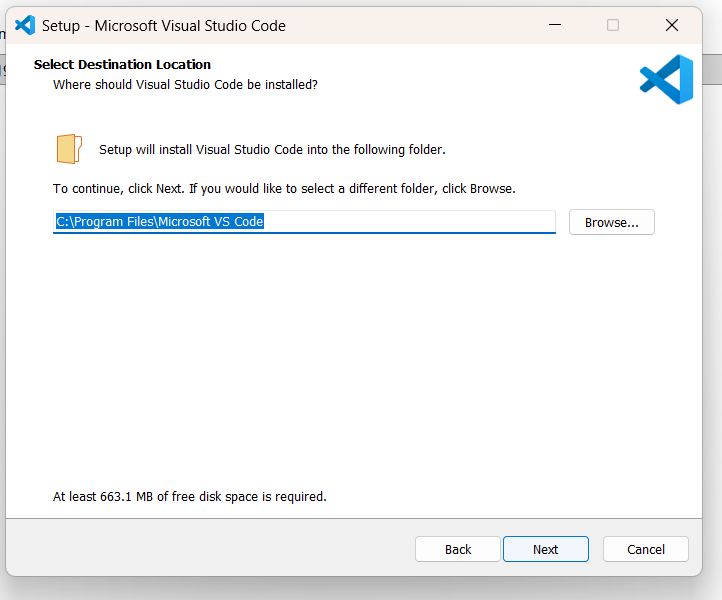Click the large VS Code logo in the header
Image resolution: width=722 pixels, height=600 pixels.
pos(666,79)
